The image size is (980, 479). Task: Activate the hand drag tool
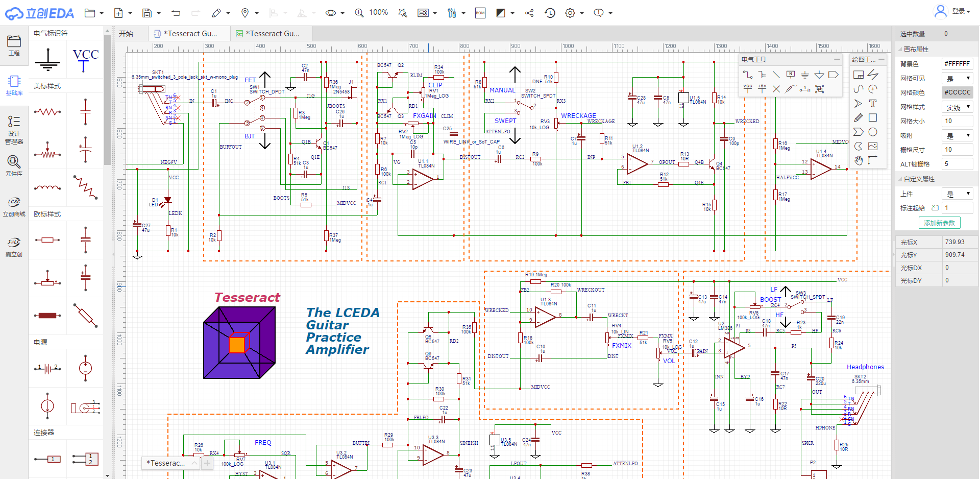pyautogui.click(x=859, y=160)
